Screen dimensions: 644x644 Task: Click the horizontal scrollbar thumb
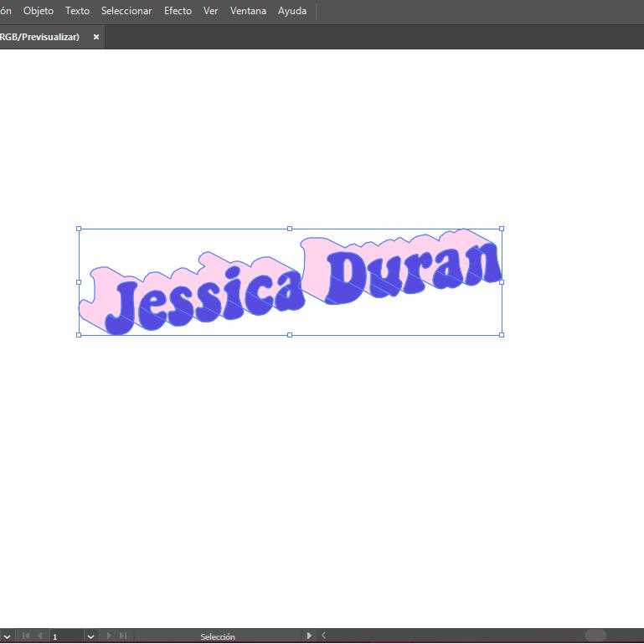click(595, 636)
